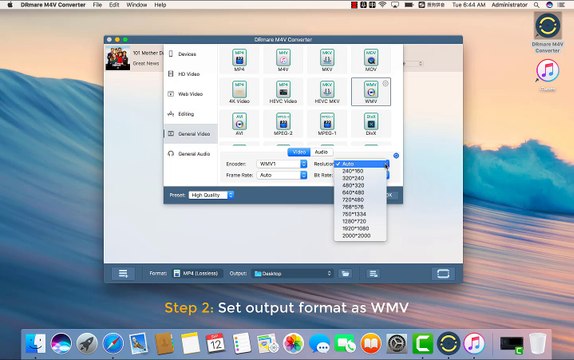Open the Window menu
The width and height of the screenshot is (574, 360).
coord(137,5)
